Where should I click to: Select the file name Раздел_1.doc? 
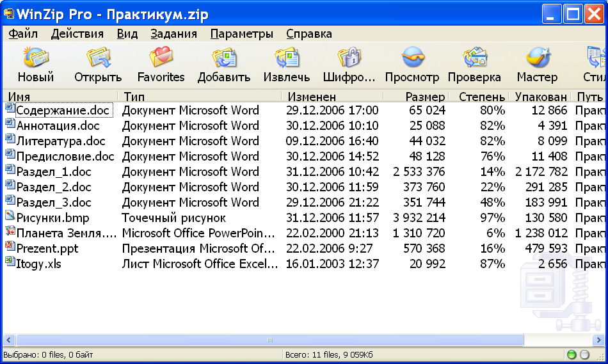click(54, 171)
